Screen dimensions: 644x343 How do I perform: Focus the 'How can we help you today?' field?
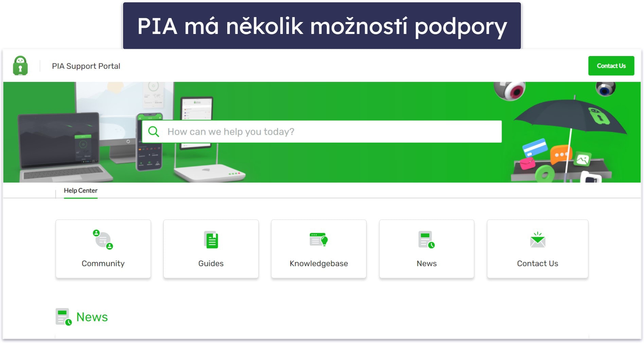click(x=322, y=132)
